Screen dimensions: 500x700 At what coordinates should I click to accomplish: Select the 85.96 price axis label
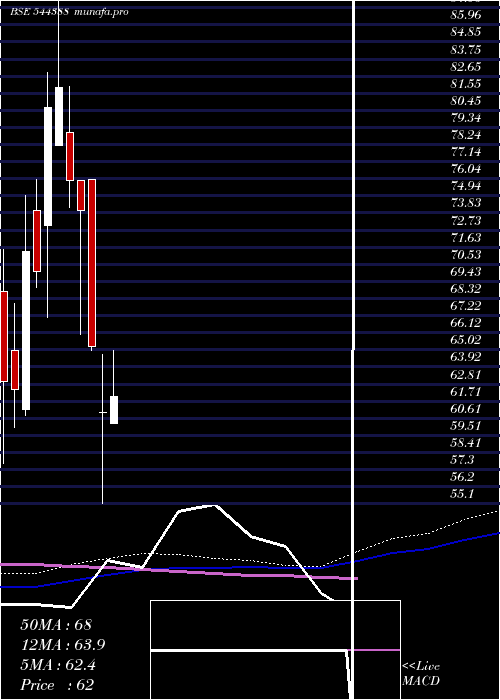coord(466,15)
